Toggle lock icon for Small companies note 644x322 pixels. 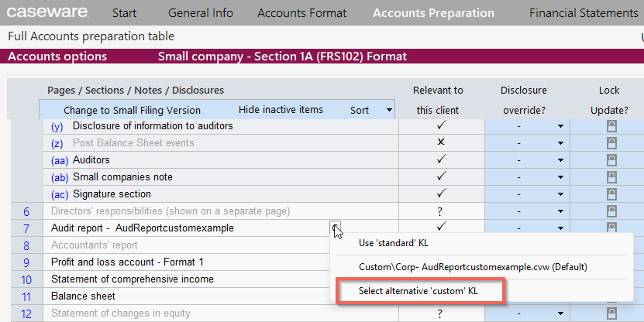click(x=611, y=176)
